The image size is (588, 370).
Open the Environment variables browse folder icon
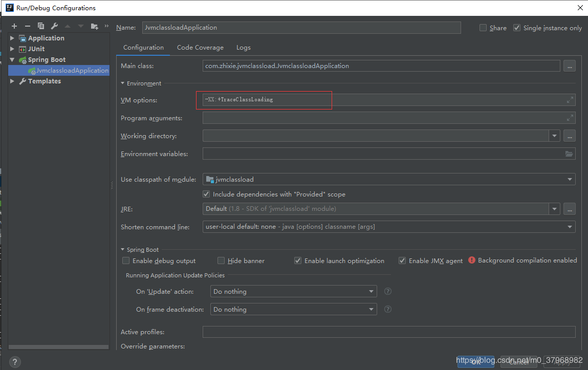pyautogui.click(x=569, y=154)
